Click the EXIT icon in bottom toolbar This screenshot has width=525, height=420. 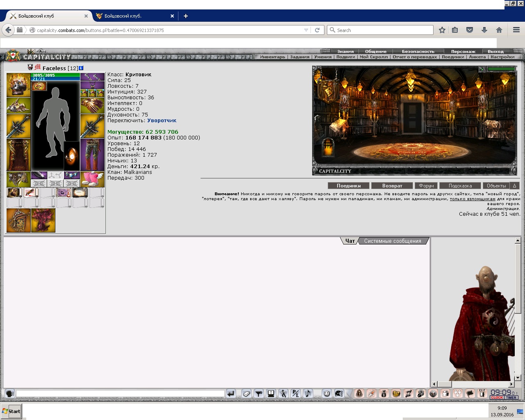[x=482, y=394]
